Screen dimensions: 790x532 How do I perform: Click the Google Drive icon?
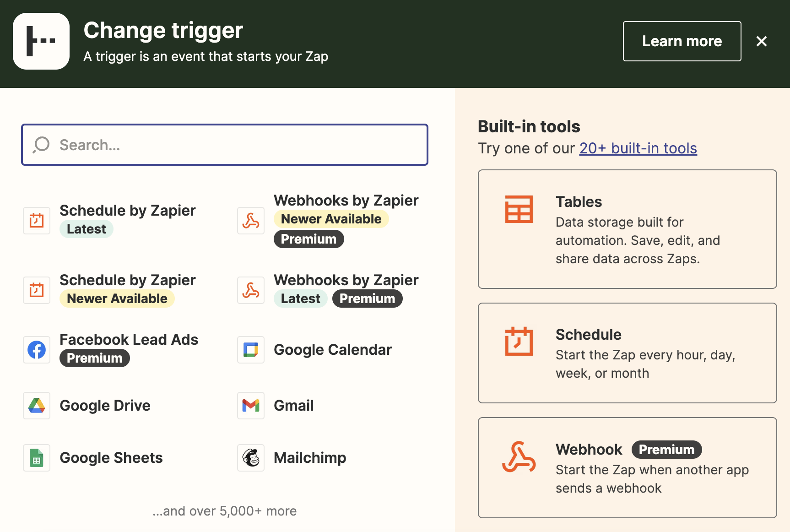[x=37, y=406]
